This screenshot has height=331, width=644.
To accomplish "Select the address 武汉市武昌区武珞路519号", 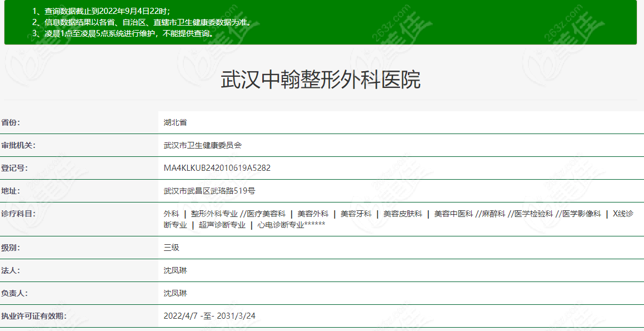I will tap(209, 191).
